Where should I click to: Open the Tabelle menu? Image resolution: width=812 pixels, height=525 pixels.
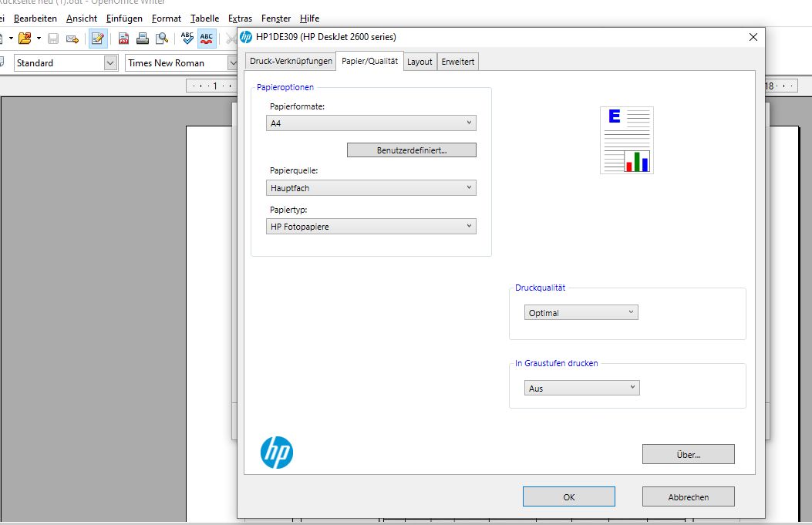[204, 19]
